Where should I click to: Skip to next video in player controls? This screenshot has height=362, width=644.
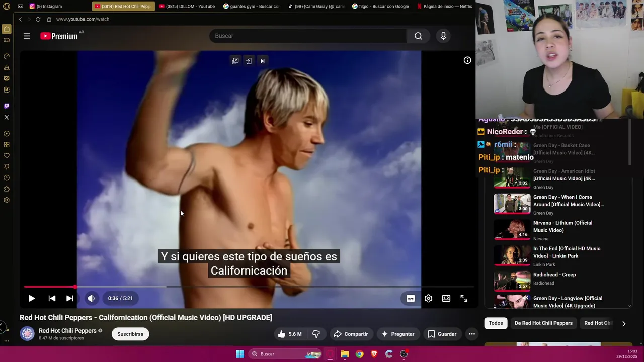70,298
